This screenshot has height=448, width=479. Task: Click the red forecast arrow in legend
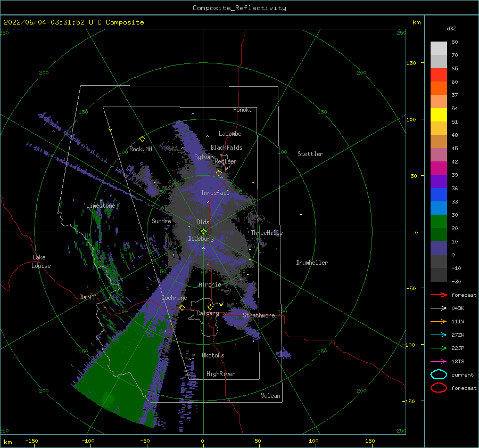coord(439,295)
